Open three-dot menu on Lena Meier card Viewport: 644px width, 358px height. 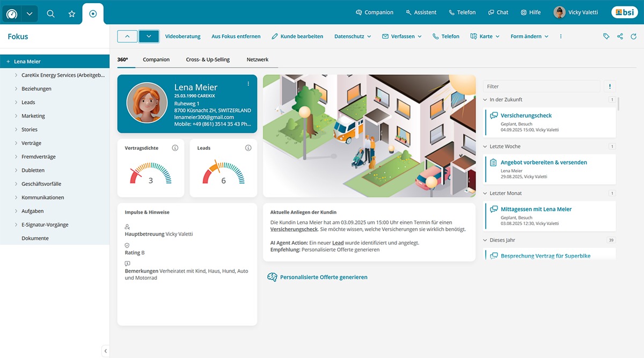coord(248,84)
